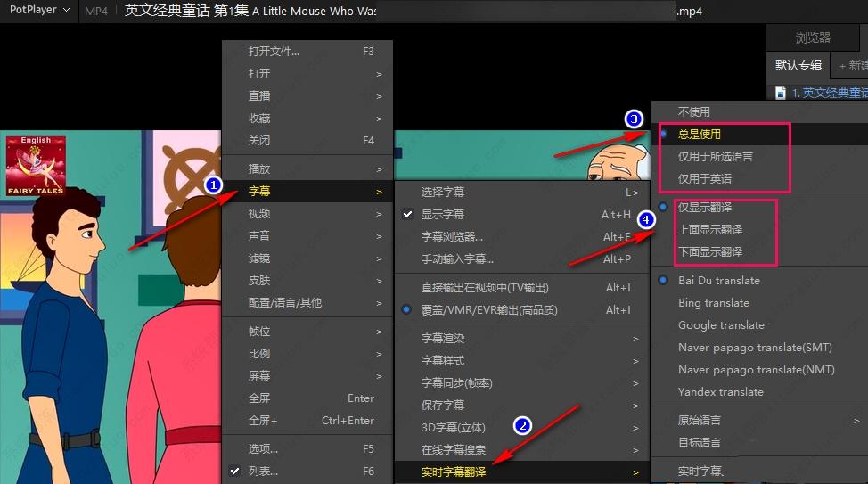
Task: Expand the 原始语言 submenu
Action: [760, 421]
